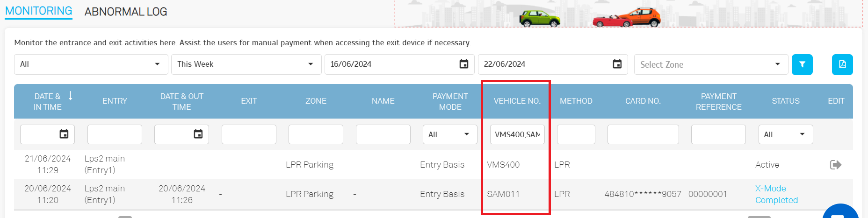Click the Card No. filter input field

pos(643,134)
